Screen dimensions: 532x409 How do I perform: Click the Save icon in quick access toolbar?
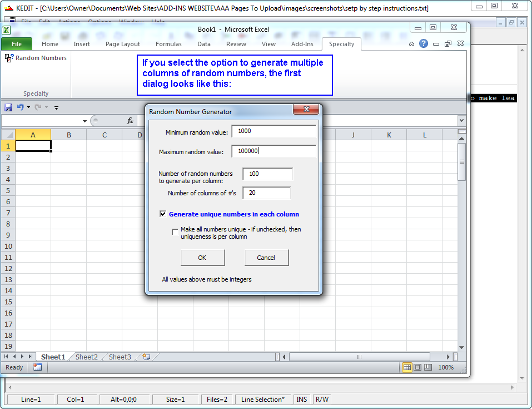point(8,107)
